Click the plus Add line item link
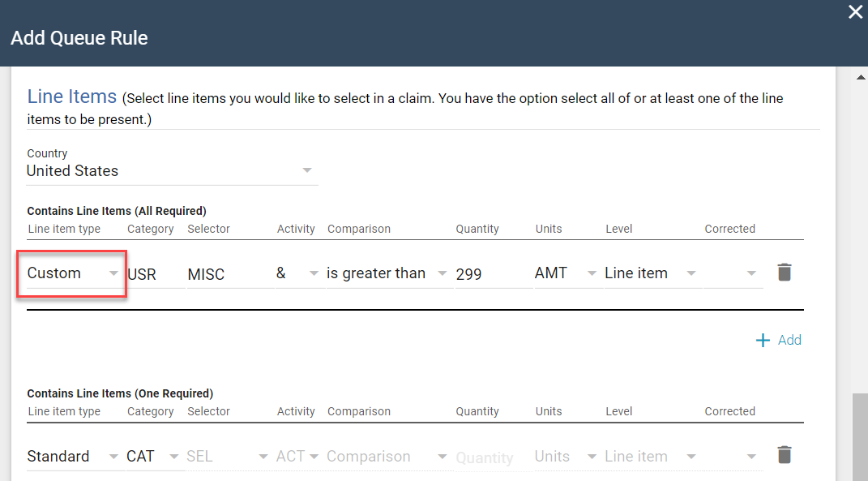Image resolution: width=868 pixels, height=481 pixels. pyautogui.click(x=778, y=340)
